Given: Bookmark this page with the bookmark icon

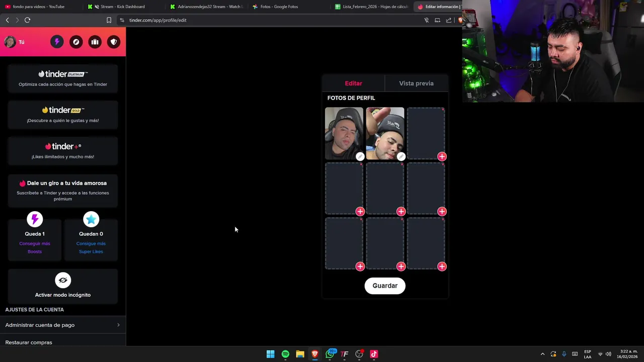Looking at the screenshot, I should pyautogui.click(x=109, y=20).
